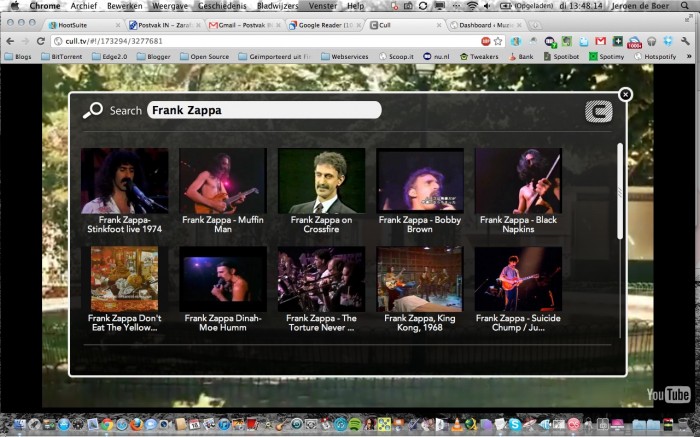Click the Wi-Fi status icon in menu bar
Viewport: 700px width, 437px height.
pos(472,6)
